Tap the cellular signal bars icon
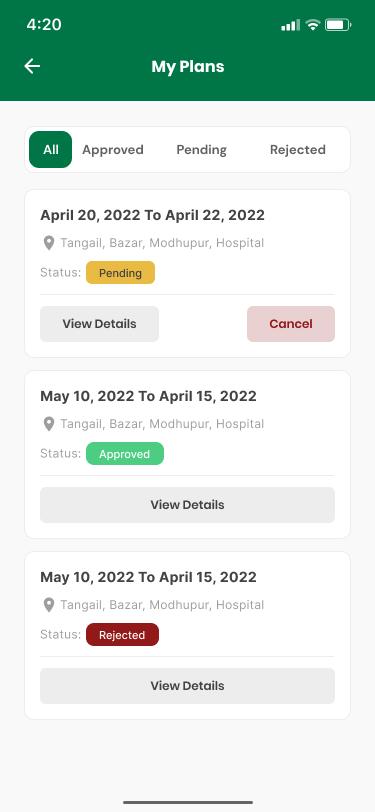This screenshot has width=375, height=812. 290,24
